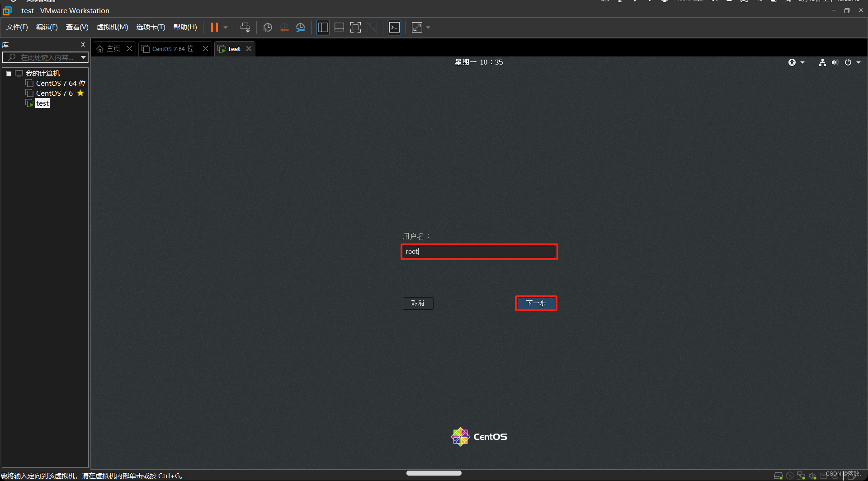
Task: Click the volume icon in the guest top bar
Action: 835,62
